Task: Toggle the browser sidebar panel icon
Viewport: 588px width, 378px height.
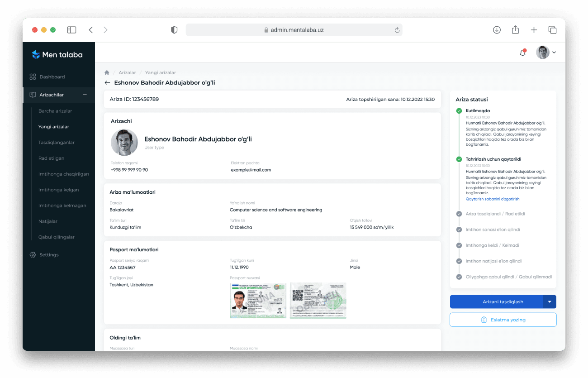Action: pos(71,30)
